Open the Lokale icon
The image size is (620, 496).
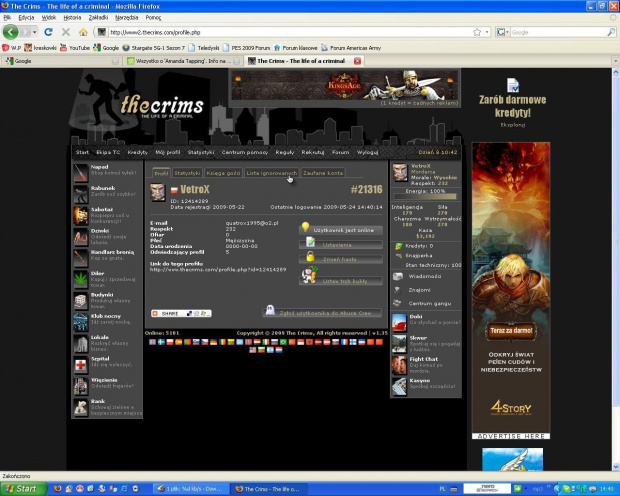(81, 343)
